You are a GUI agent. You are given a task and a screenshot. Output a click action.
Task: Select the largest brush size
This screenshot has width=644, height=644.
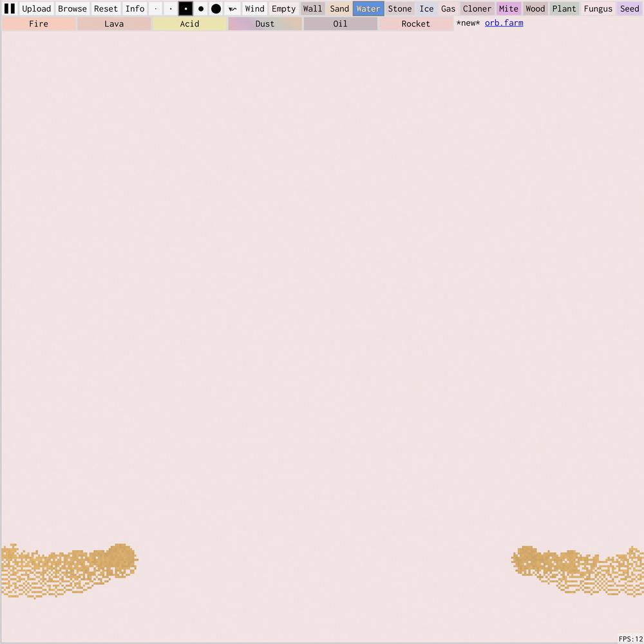(216, 8)
